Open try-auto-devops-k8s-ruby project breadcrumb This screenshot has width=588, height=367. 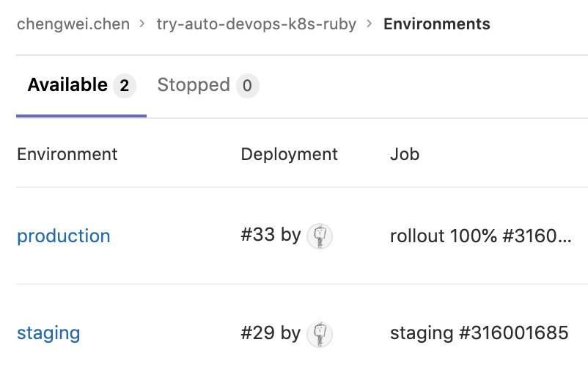(257, 24)
